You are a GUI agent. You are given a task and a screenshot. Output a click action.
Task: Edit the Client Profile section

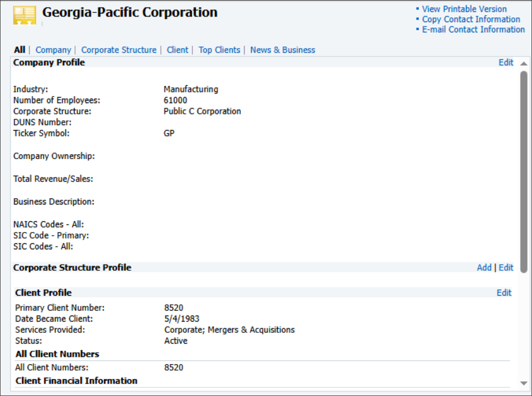504,292
